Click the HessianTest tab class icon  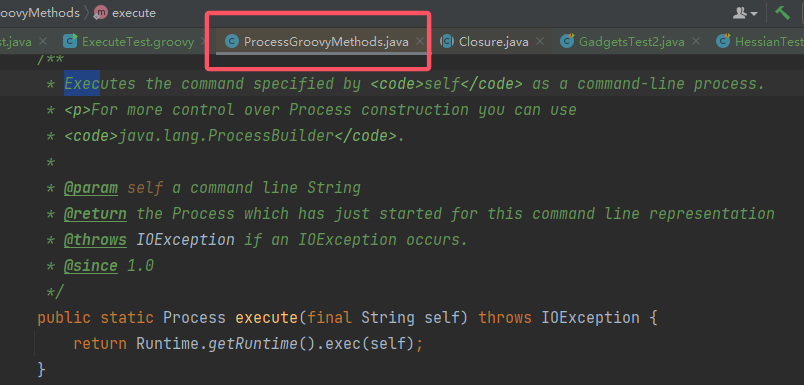[723, 42]
